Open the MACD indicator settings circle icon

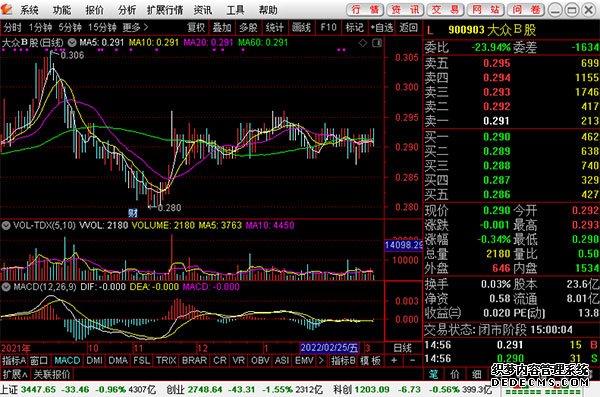point(6,287)
